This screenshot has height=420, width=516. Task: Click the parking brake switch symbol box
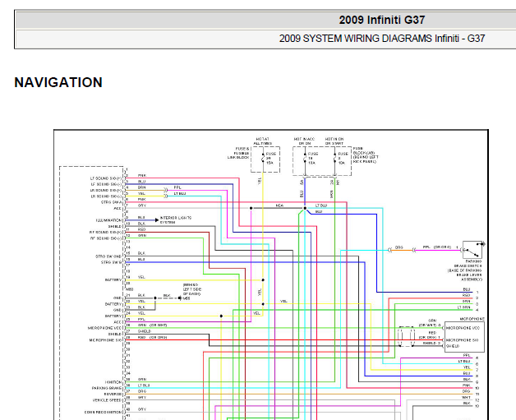pos(472,250)
